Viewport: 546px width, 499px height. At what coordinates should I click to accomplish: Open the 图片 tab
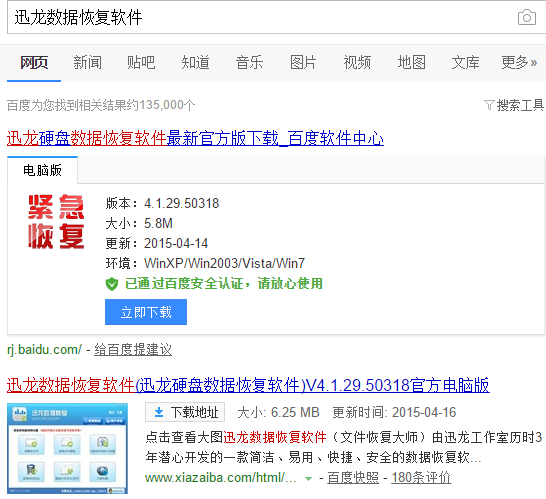pyautogui.click(x=303, y=63)
